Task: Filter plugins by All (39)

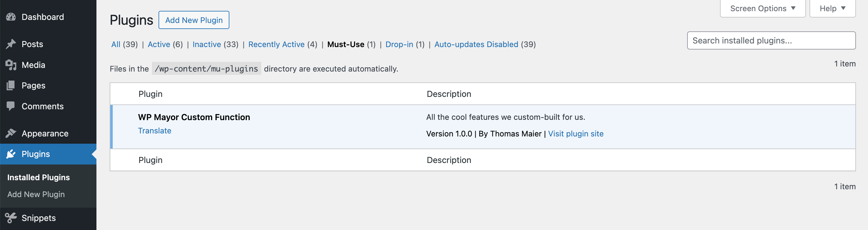Action: tap(124, 44)
